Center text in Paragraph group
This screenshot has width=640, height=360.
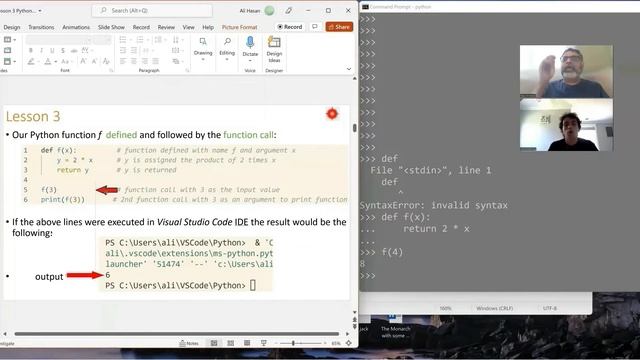[x=133, y=61]
